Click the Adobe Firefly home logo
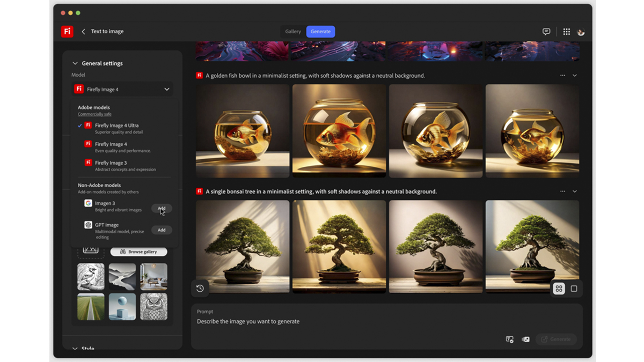Viewport: 644px width, 362px height. (x=67, y=32)
